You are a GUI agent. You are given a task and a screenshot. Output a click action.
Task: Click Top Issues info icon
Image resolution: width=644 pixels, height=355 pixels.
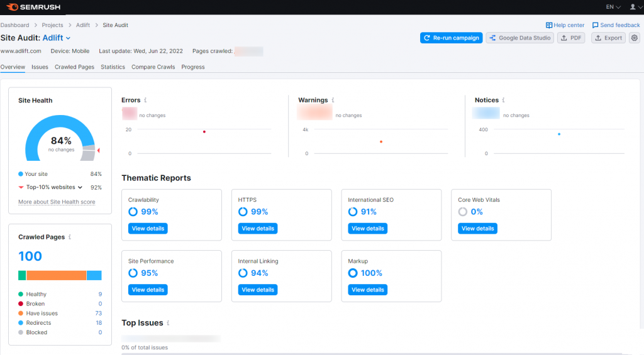tap(168, 323)
